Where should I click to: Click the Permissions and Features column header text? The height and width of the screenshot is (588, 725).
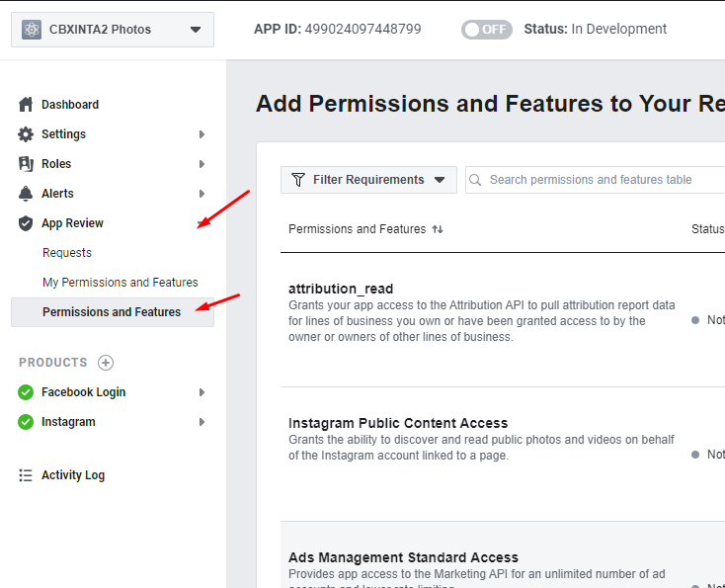[357, 229]
